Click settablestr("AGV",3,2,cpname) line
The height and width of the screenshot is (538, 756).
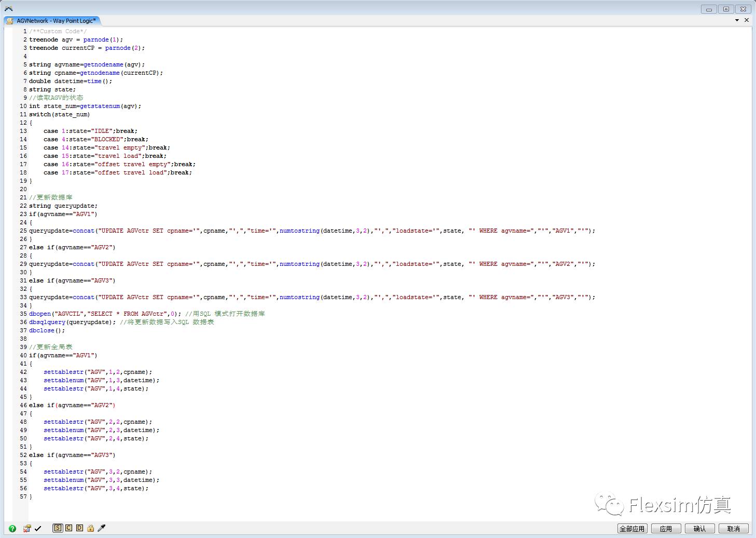coord(98,472)
